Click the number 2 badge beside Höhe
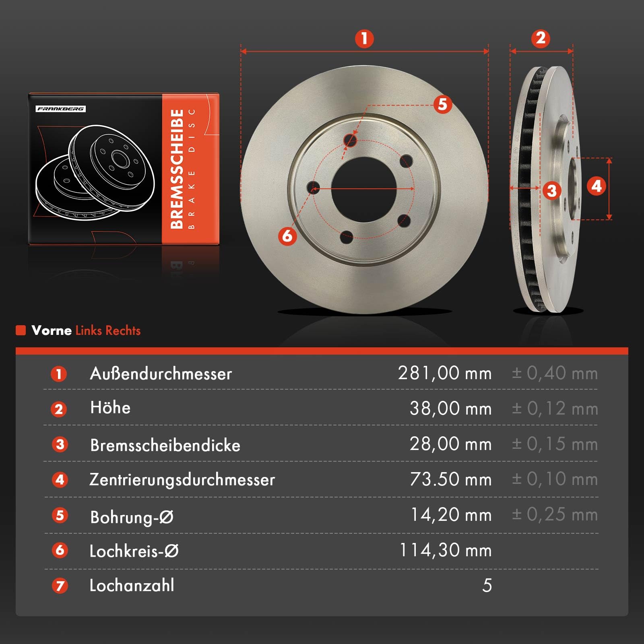644x644 pixels. click(x=59, y=409)
